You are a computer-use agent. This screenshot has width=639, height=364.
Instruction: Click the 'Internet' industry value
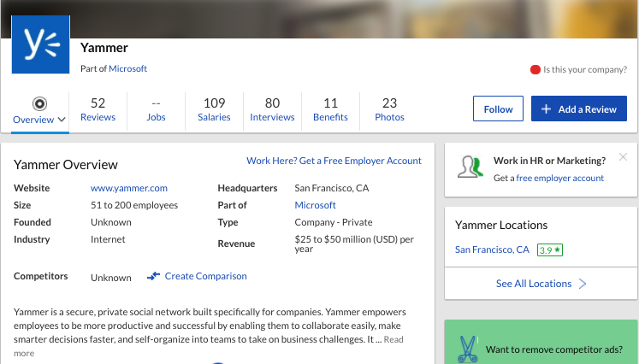(108, 239)
